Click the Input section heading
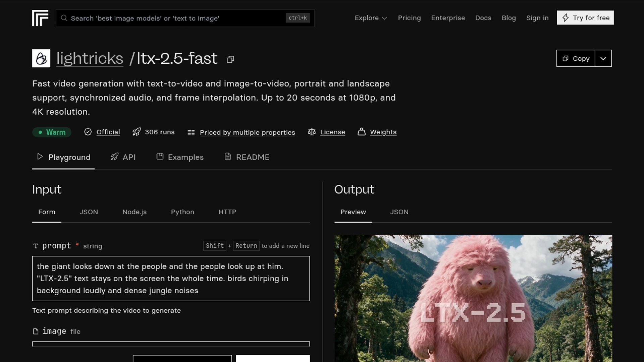The image size is (644, 362). 47,189
